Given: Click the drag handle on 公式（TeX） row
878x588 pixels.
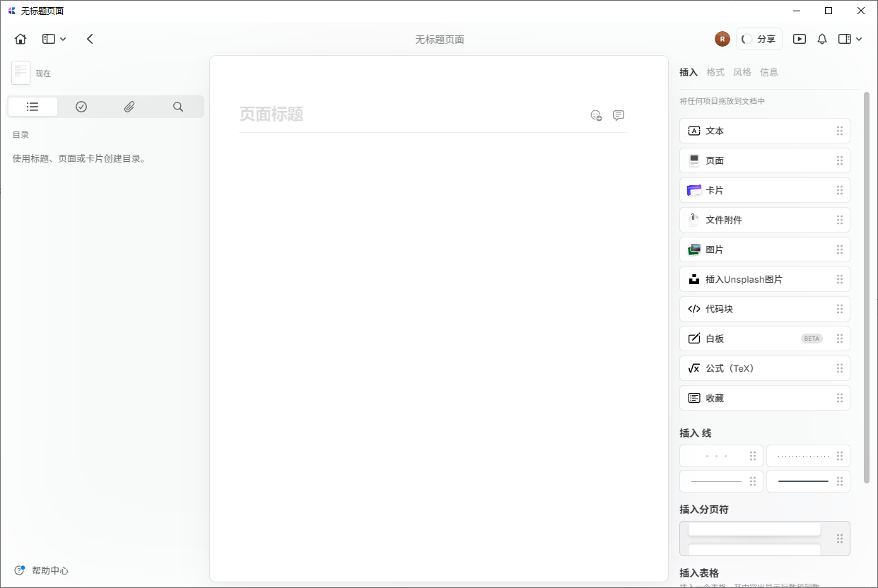Looking at the screenshot, I should [840, 368].
